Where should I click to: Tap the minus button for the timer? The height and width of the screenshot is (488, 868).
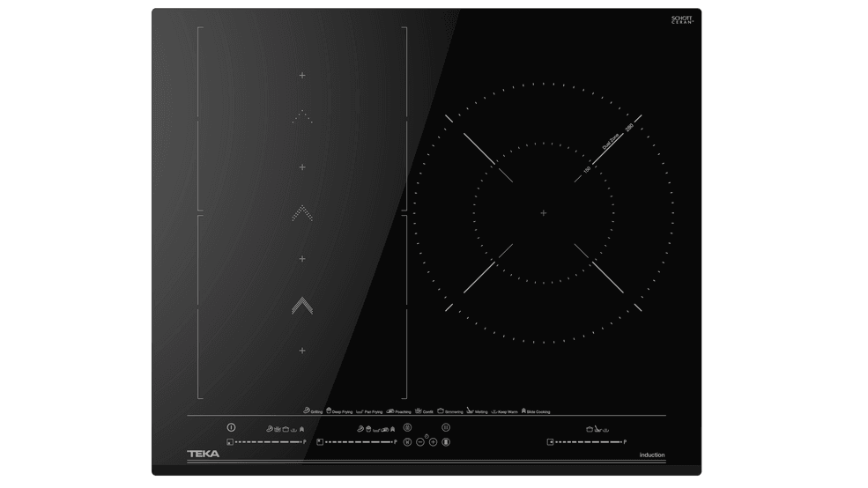coord(420,441)
